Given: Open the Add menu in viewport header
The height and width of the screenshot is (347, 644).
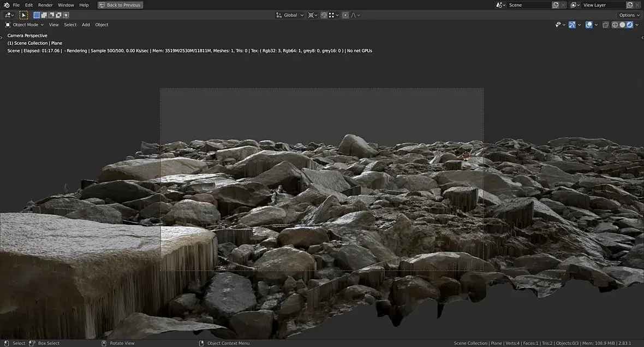Looking at the screenshot, I should (86, 25).
